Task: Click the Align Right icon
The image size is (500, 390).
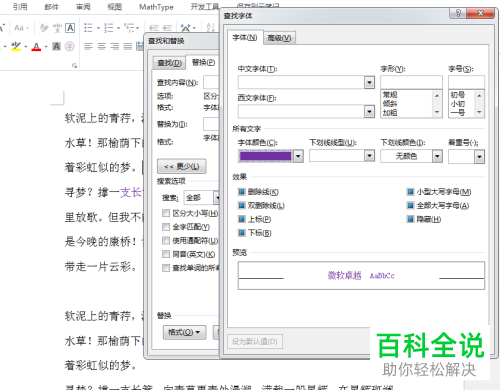Action: 115,46
